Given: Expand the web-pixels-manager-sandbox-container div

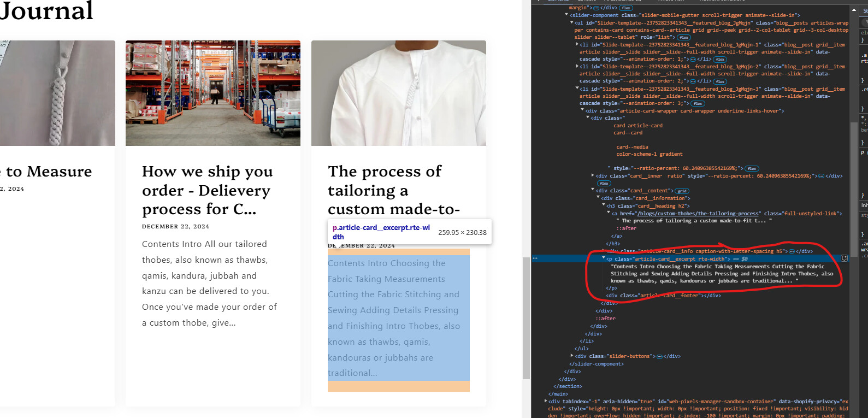Looking at the screenshot, I should click(x=546, y=401).
